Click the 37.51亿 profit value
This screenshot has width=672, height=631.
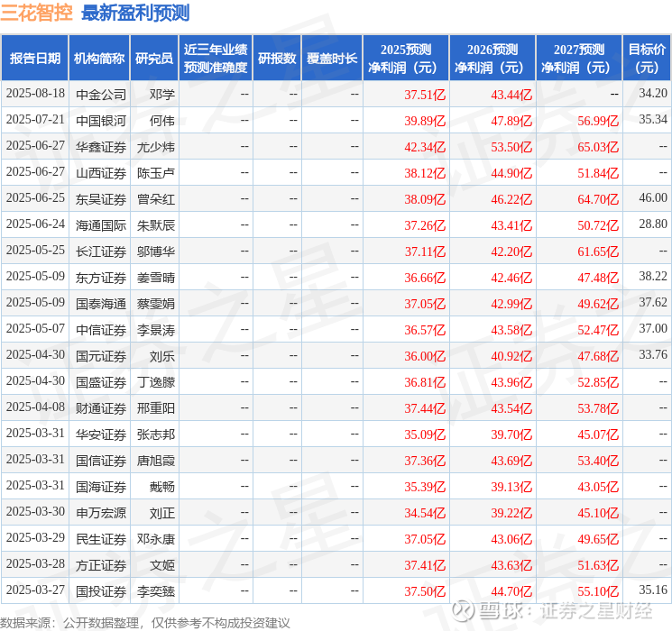[425, 95]
